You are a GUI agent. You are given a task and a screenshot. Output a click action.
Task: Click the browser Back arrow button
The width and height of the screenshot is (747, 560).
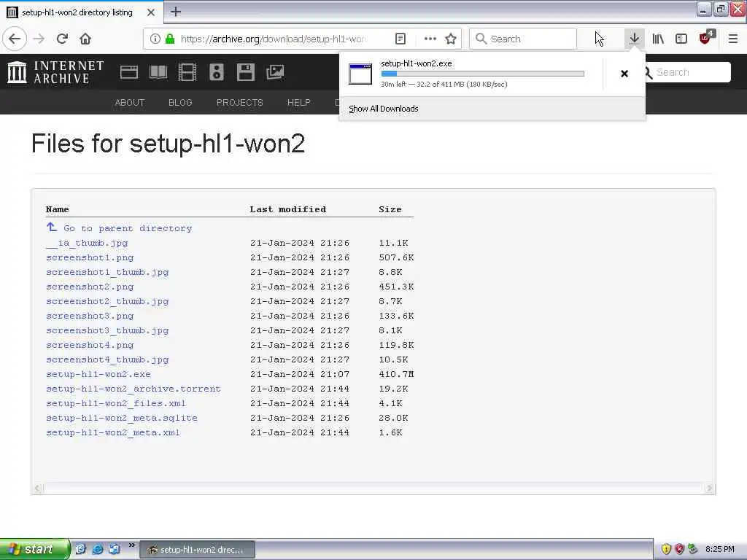tap(15, 39)
